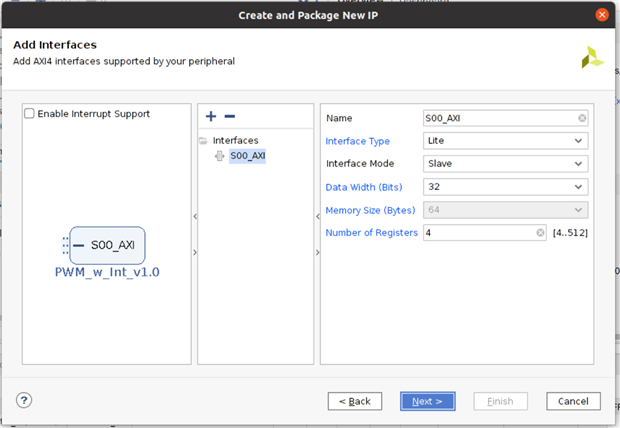Select S00_AXI in the Interfaces tree

[246, 156]
